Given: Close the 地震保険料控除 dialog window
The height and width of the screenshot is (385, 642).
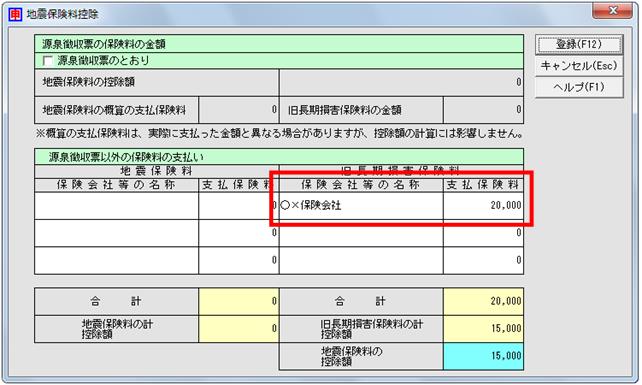Looking at the screenshot, I should click(x=612, y=11).
